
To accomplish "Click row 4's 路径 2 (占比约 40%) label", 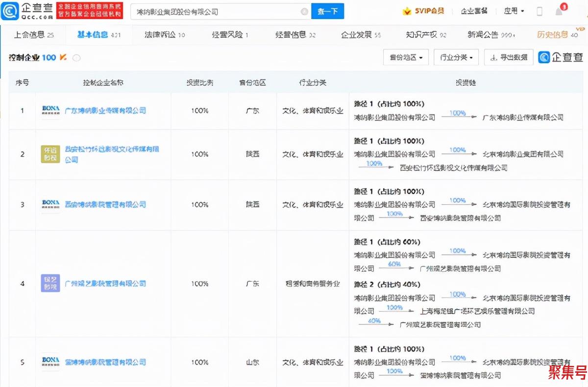I will 387,285.
